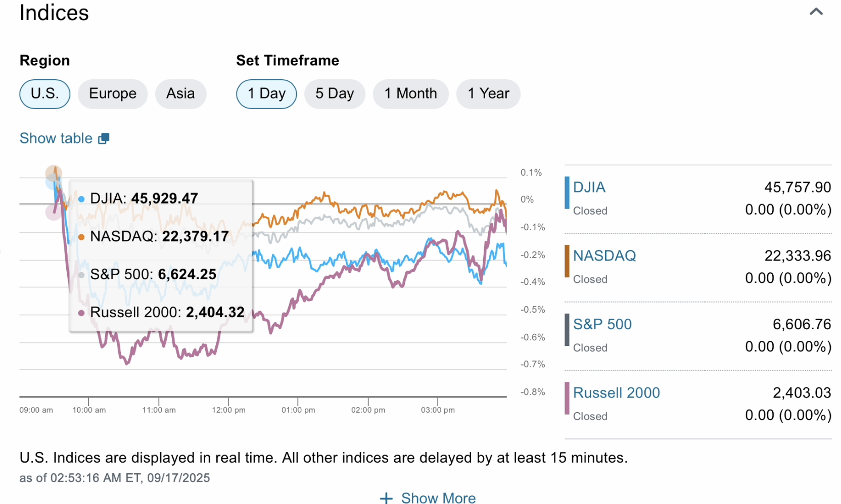
Task: Click the Show table popup icon
Action: click(104, 138)
